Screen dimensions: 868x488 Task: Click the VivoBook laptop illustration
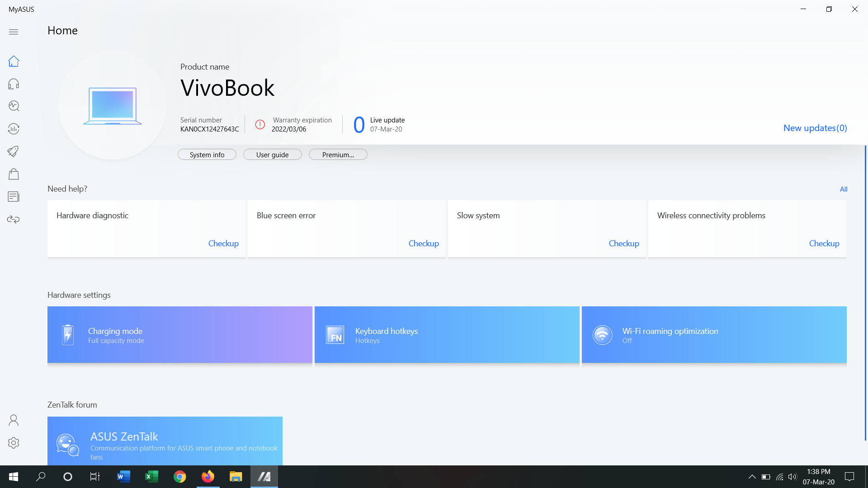[113, 106]
